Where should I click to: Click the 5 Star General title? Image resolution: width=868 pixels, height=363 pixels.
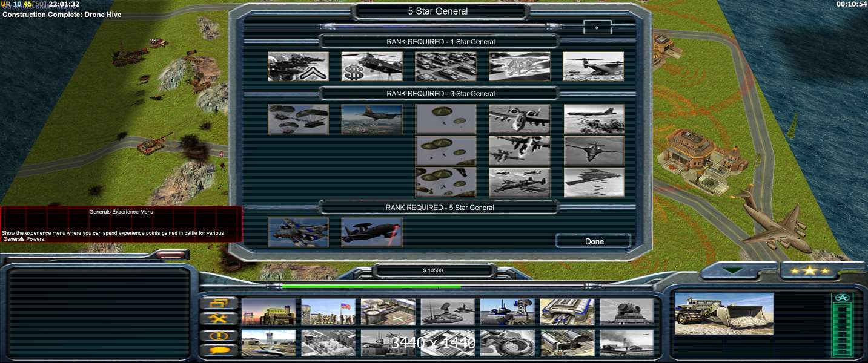coord(438,11)
